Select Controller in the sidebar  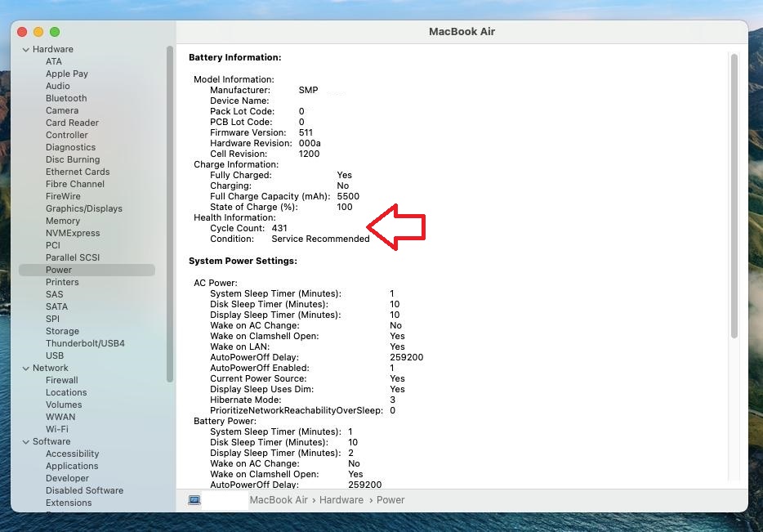[67, 135]
